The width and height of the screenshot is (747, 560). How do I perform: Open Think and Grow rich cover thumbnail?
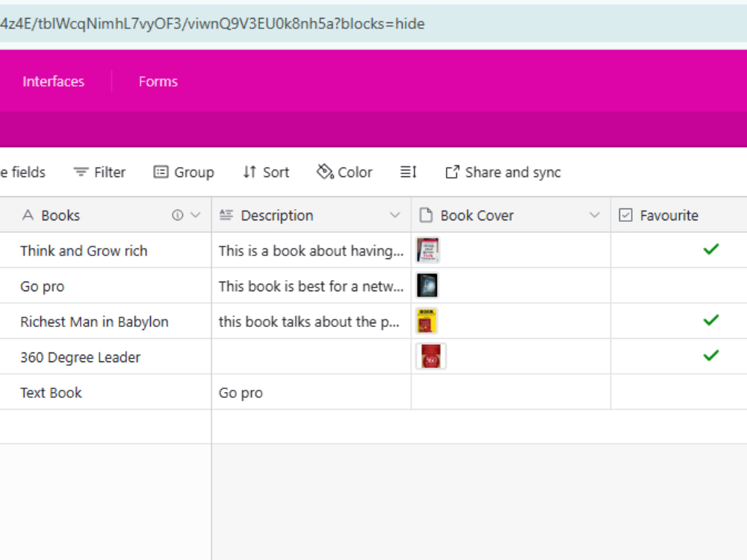427,250
